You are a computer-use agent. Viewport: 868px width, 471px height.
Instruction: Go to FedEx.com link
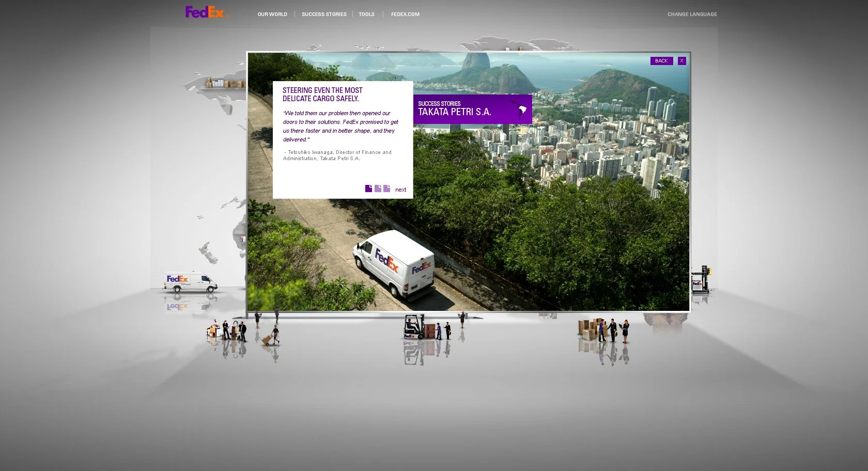[x=405, y=14]
